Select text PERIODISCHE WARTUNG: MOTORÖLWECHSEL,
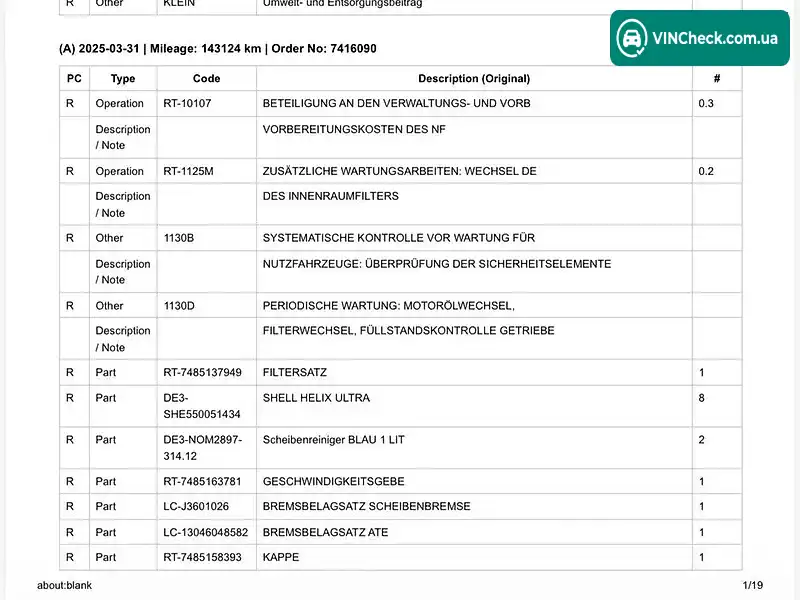Image resolution: width=800 pixels, height=600 pixels. [x=389, y=306]
